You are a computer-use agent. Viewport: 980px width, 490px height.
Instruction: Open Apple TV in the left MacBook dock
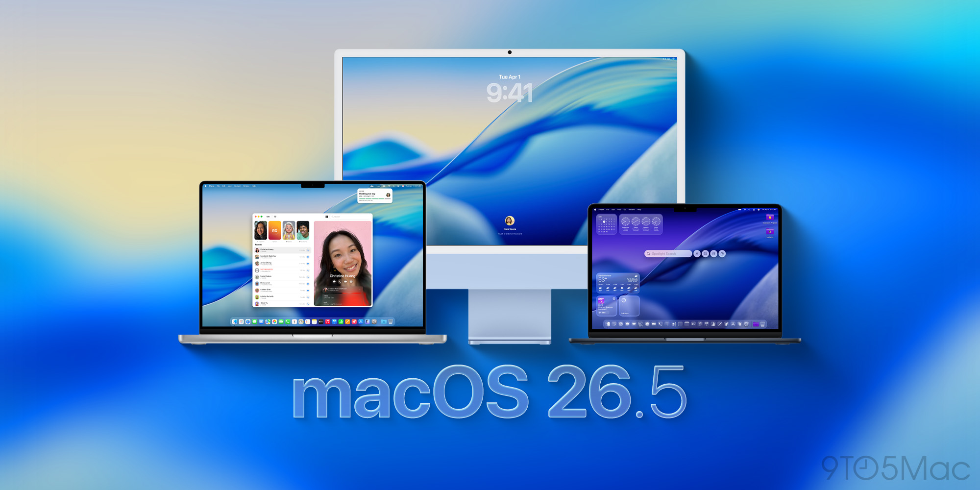pyautogui.click(x=321, y=322)
